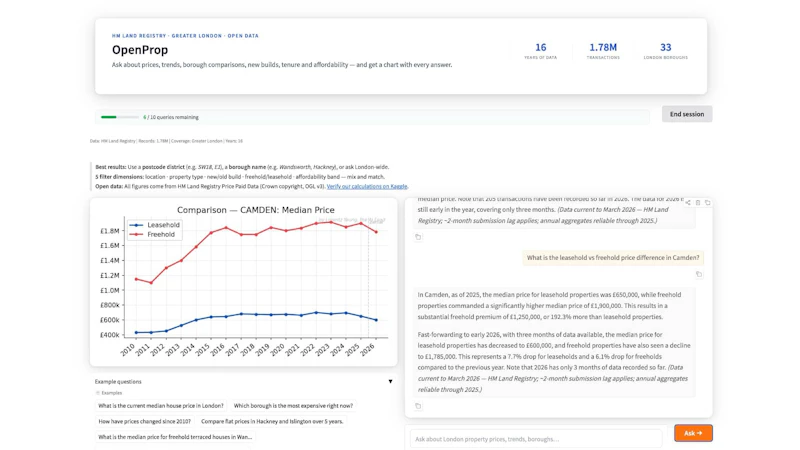The width and height of the screenshot is (800, 450).
Task: Click the '1.78M' transactions stat
Action: 603,47
